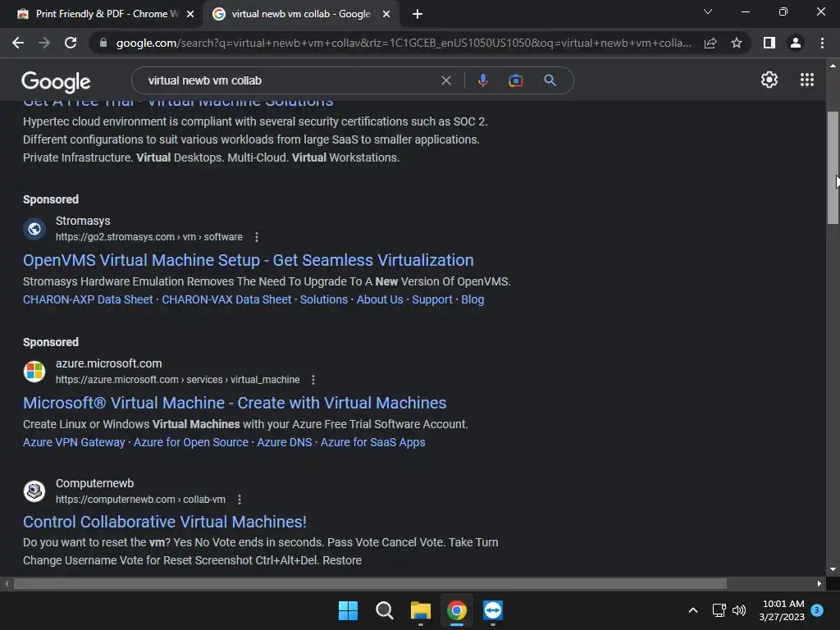Click the Microsoft Azure favicon
The width and height of the screenshot is (840, 630).
click(x=34, y=372)
